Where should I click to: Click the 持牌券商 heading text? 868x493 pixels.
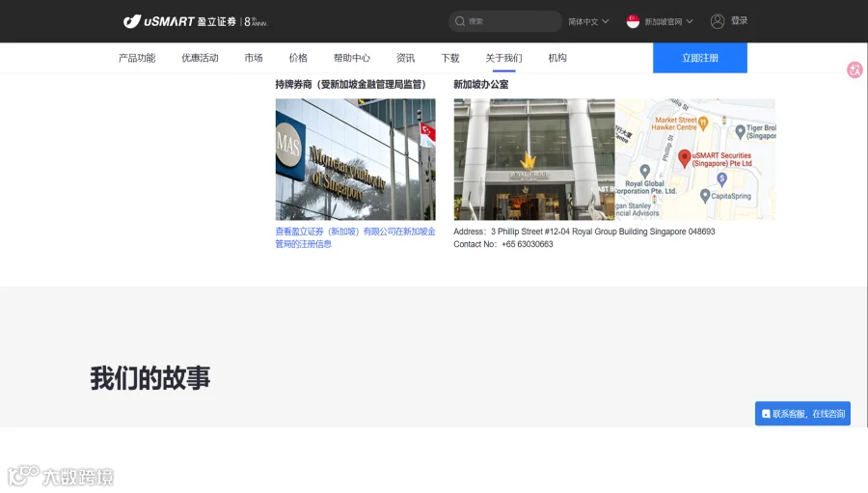tap(351, 84)
